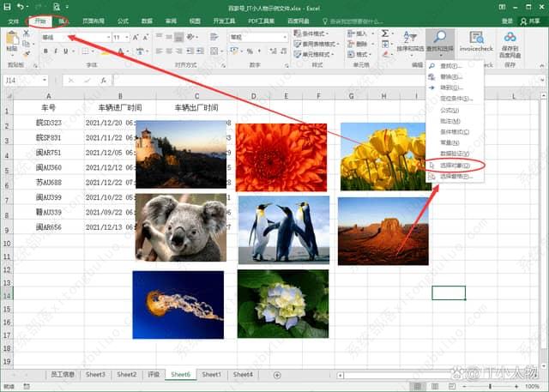
Task: Click the AutoSum sigma icon
Action: coord(386,33)
